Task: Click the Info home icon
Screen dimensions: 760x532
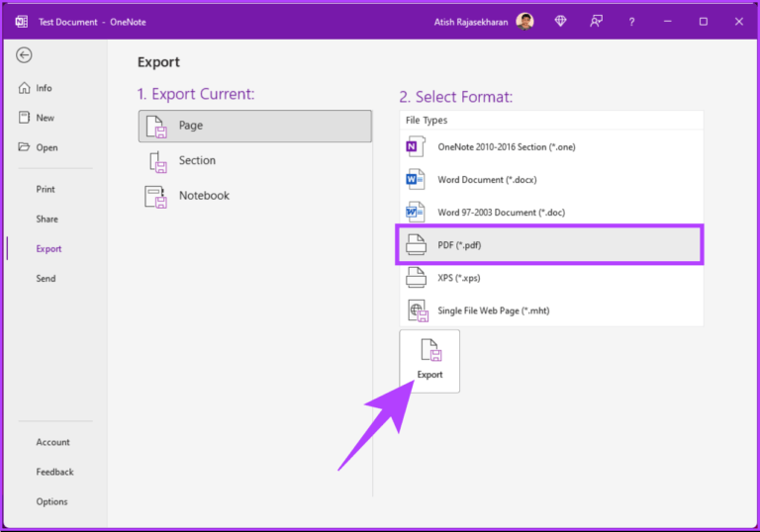Action: pyautogui.click(x=24, y=88)
